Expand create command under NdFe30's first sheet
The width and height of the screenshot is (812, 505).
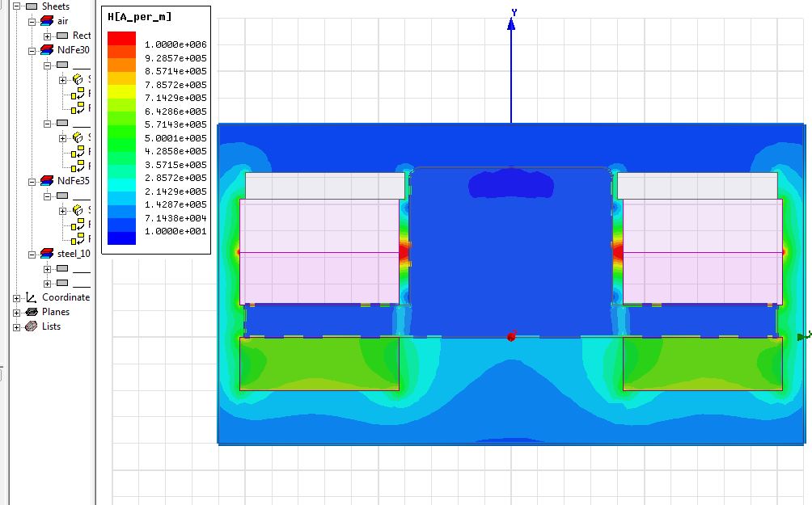click(x=62, y=80)
